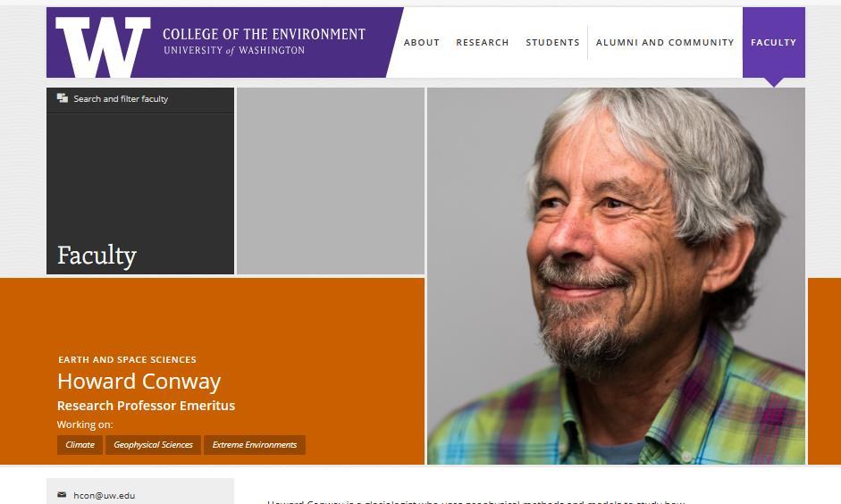
Task: Click the hcon@uw.edu email address
Action: click(105, 495)
